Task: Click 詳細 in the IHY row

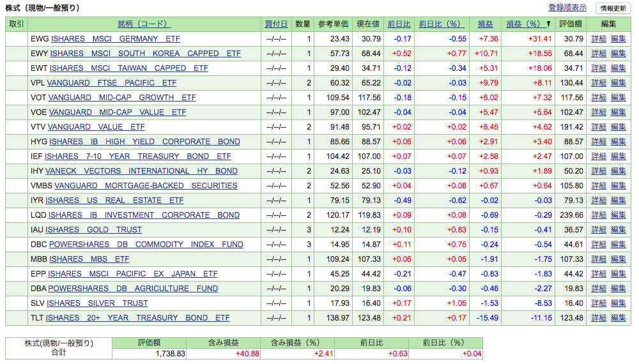Action: pos(599,171)
